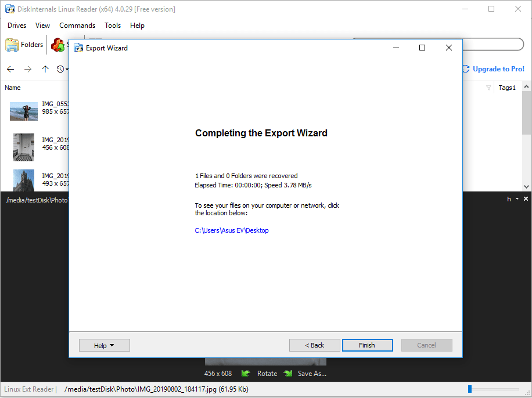532x398 pixels.
Task: Open the Desktop export location link
Action: (232, 230)
